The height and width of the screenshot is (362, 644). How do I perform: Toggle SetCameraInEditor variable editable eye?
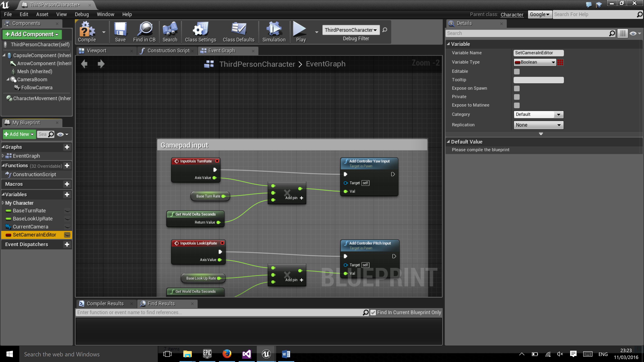point(67,235)
